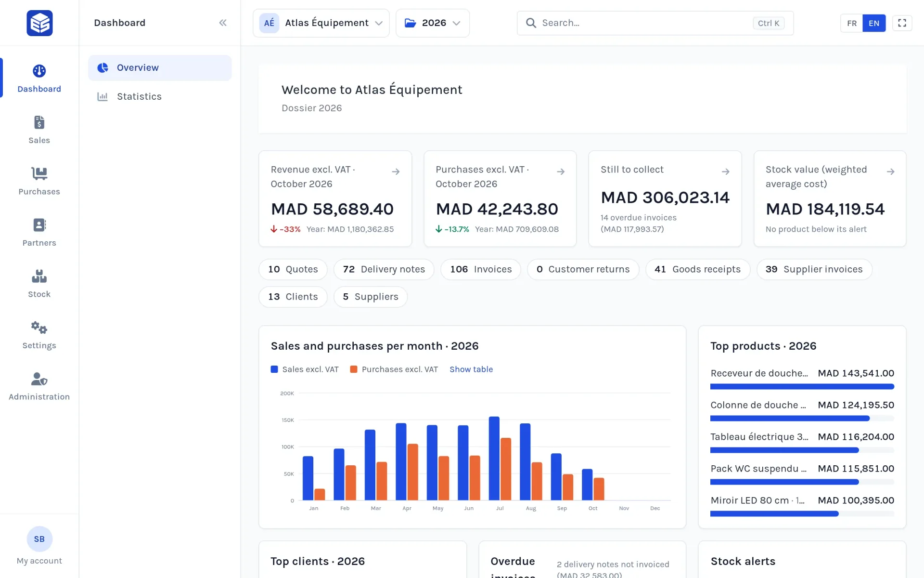Open the 10 Quotes chip
The height and width of the screenshot is (578, 924).
point(293,269)
